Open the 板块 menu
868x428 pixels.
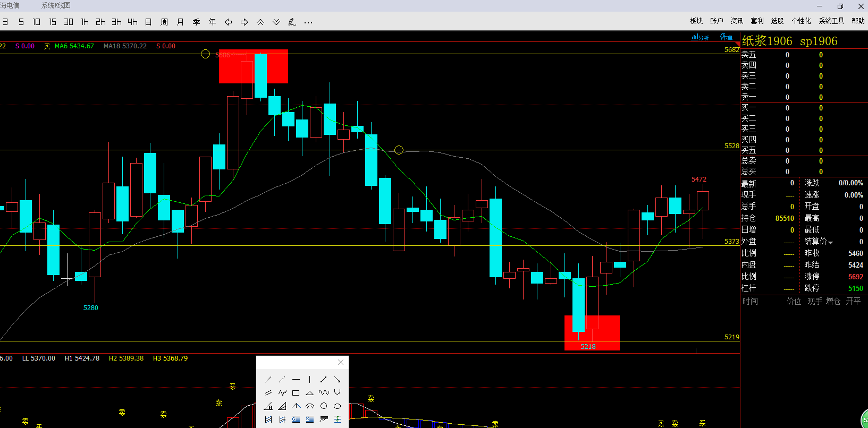[696, 21]
